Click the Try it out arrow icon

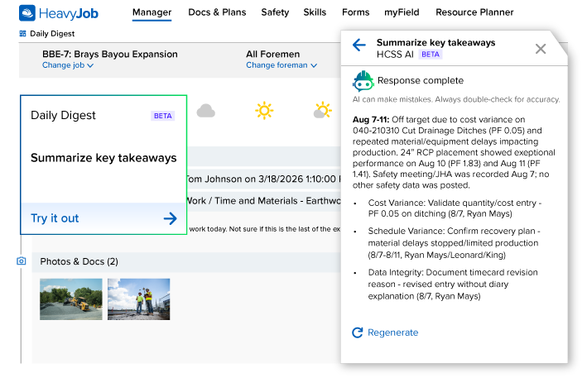[x=170, y=218]
